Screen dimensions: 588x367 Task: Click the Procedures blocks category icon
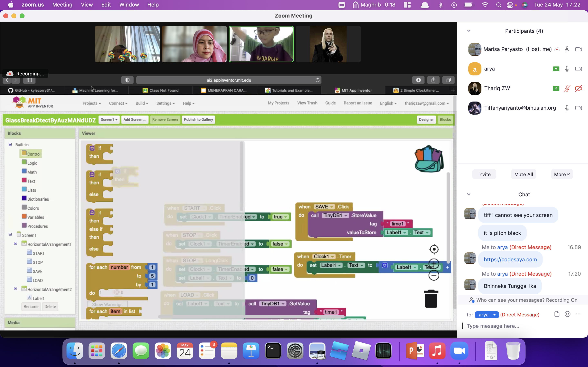pos(24,225)
